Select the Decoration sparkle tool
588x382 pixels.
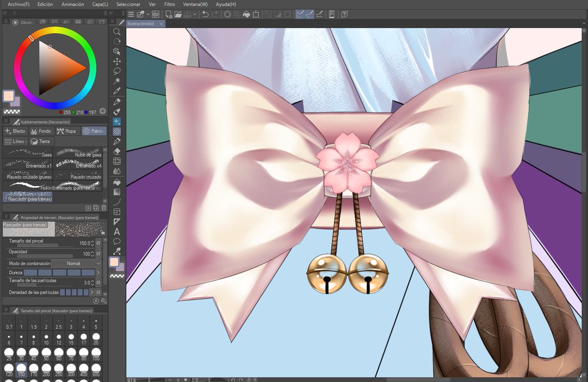[x=117, y=122]
